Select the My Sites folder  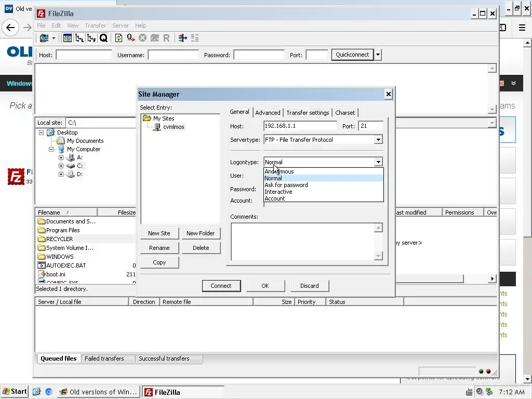pos(164,118)
